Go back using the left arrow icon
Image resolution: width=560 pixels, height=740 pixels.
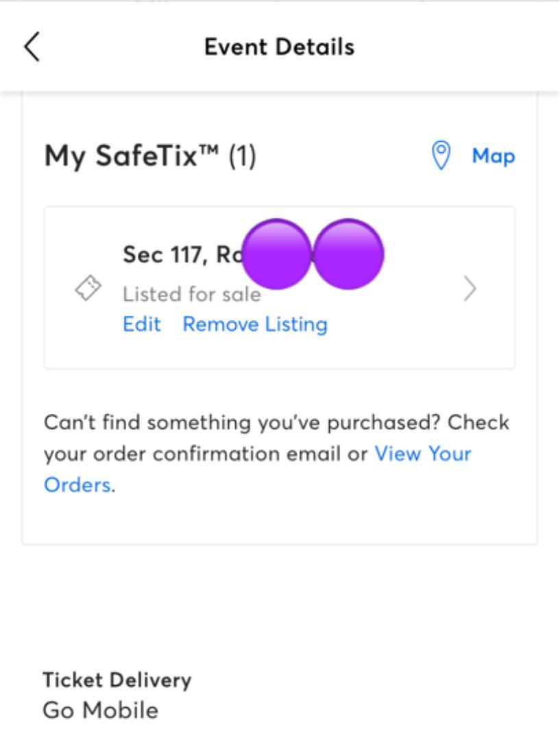pos(32,47)
